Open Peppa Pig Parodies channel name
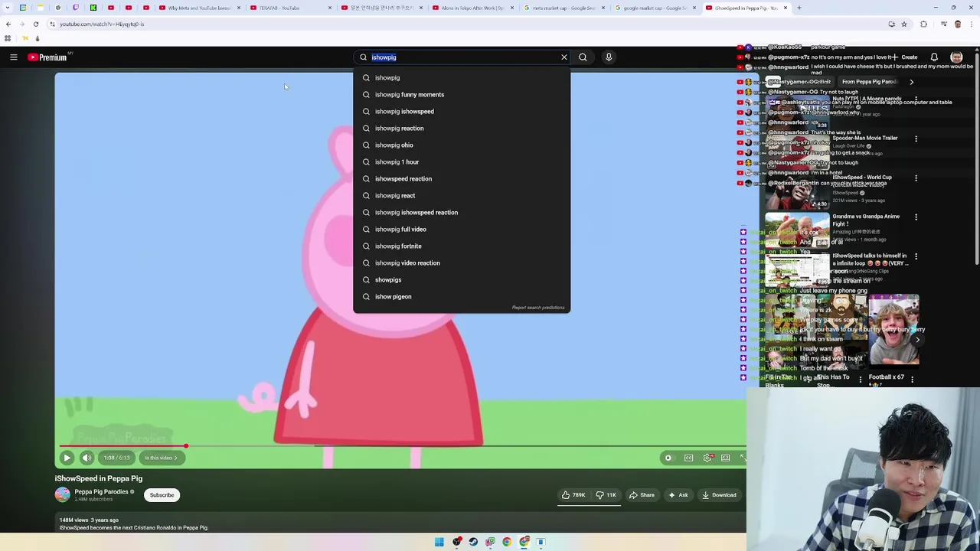Screen dimensions: 980x551 tap(101, 492)
